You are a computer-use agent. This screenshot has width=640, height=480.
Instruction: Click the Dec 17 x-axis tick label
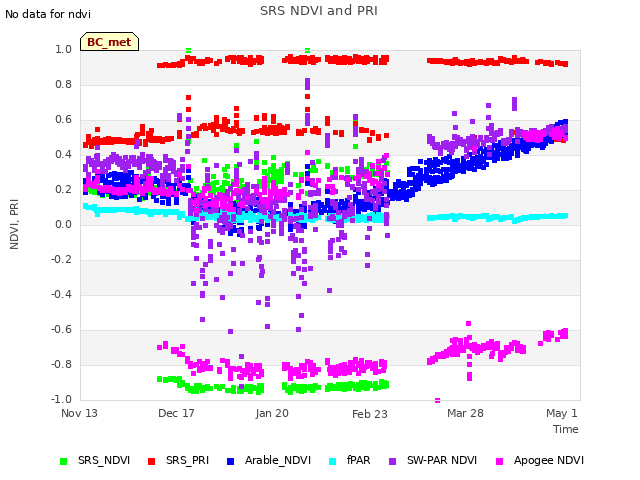click(x=176, y=413)
